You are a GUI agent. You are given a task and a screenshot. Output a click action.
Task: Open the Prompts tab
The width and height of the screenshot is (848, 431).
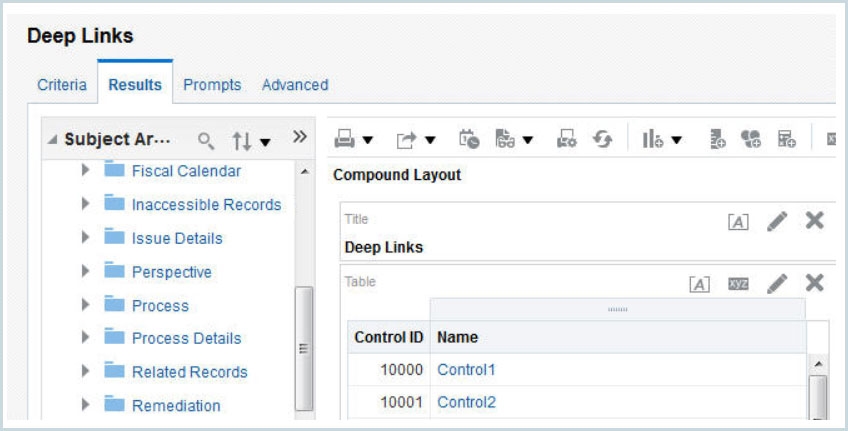(x=214, y=85)
